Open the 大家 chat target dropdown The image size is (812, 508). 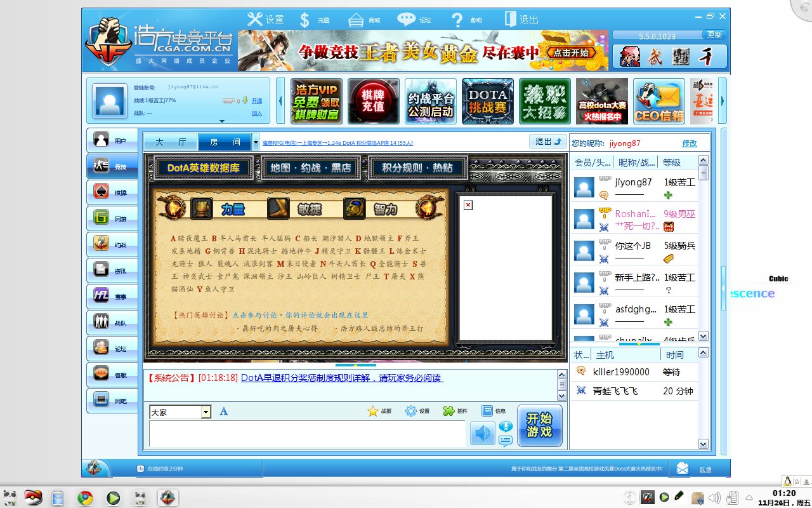pyautogui.click(x=180, y=412)
